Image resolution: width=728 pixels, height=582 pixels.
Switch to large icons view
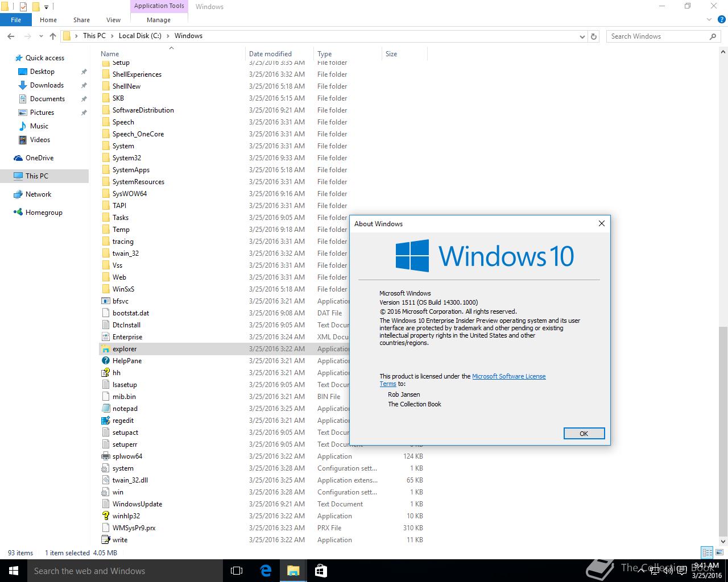point(718,552)
